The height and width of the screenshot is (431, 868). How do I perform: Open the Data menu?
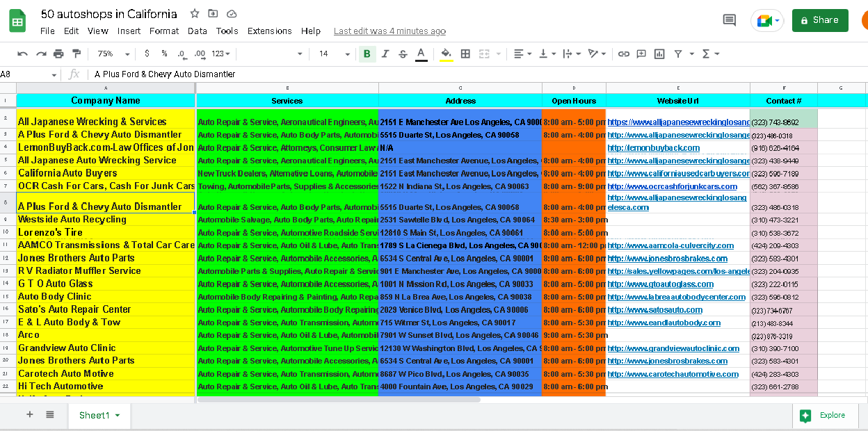point(198,31)
